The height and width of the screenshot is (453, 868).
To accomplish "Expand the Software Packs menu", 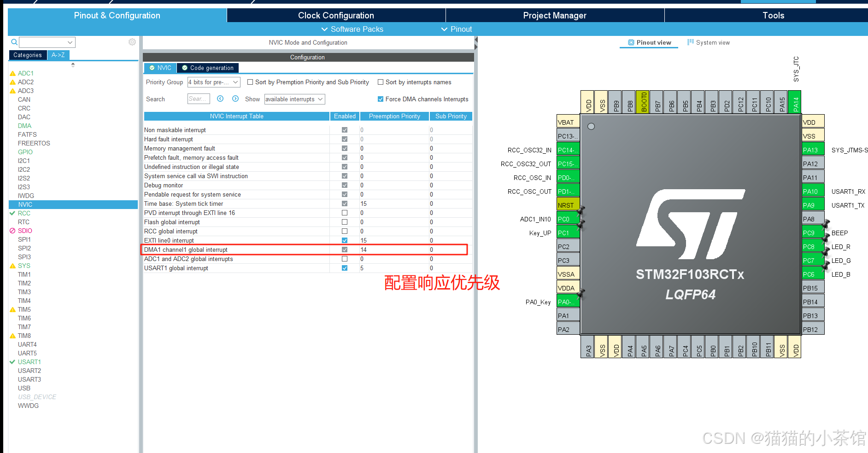I will coord(352,29).
